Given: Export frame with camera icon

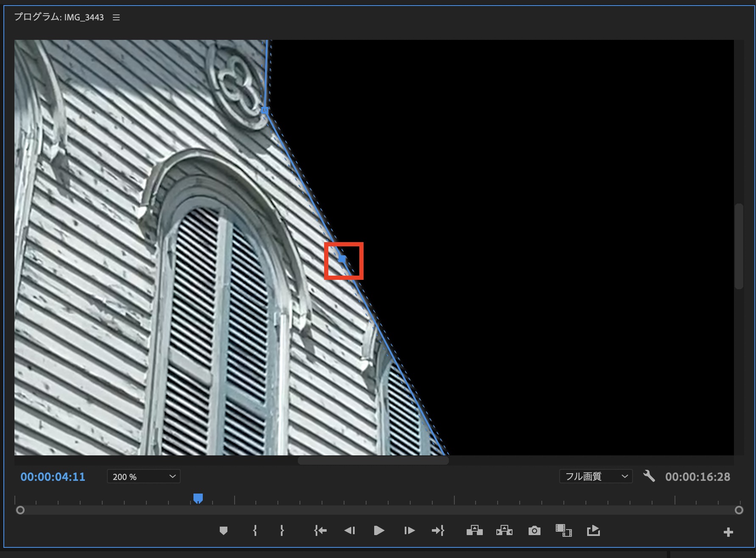Looking at the screenshot, I should (x=534, y=530).
